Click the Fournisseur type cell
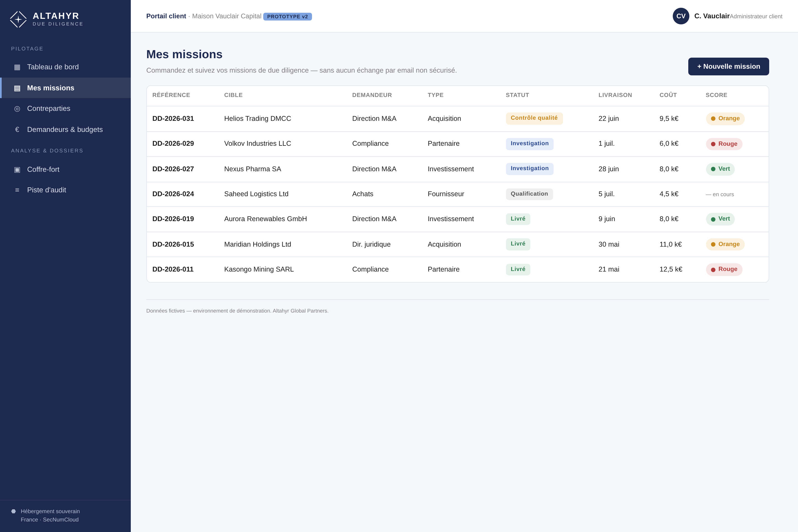 [x=446, y=194]
